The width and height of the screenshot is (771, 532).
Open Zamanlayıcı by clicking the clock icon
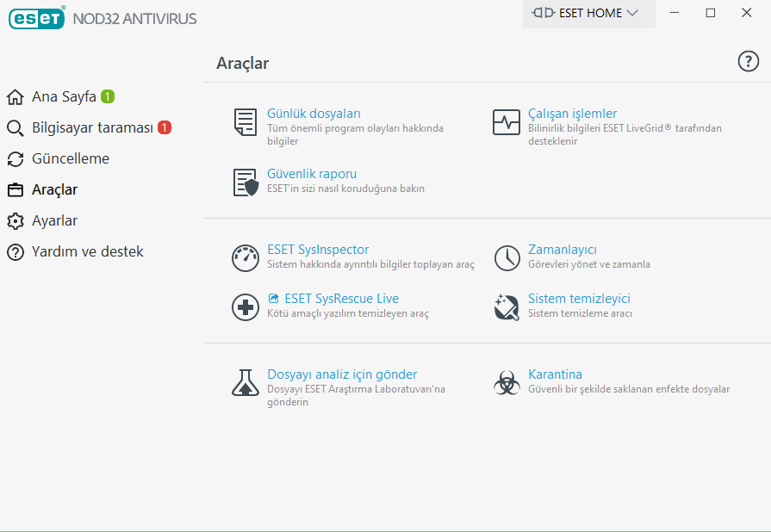tap(507, 257)
